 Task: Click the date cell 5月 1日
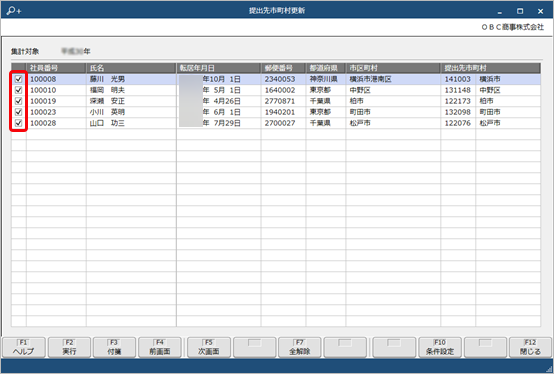219,90
